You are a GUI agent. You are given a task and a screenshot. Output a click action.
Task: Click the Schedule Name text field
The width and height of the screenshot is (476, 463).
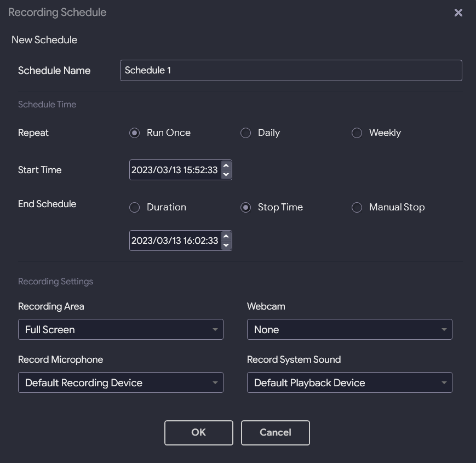pyautogui.click(x=290, y=71)
